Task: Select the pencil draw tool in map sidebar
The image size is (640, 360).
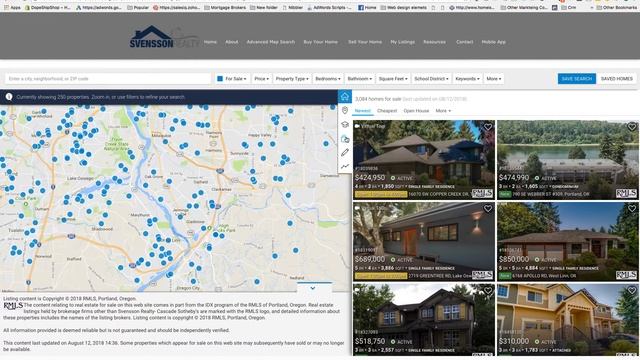Action: pos(345,152)
